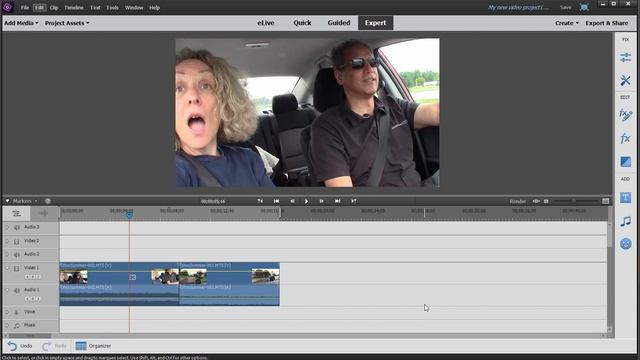Mute the Audio 2 track speaker
The height and width of the screenshot is (360, 640).
[x=17, y=255]
